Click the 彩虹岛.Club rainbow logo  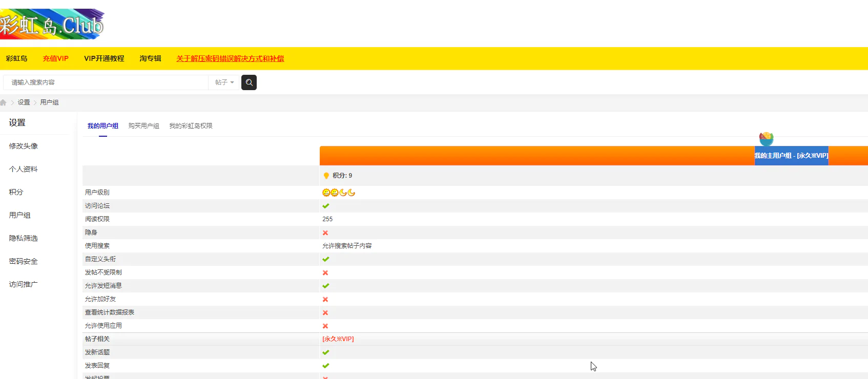tap(52, 24)
